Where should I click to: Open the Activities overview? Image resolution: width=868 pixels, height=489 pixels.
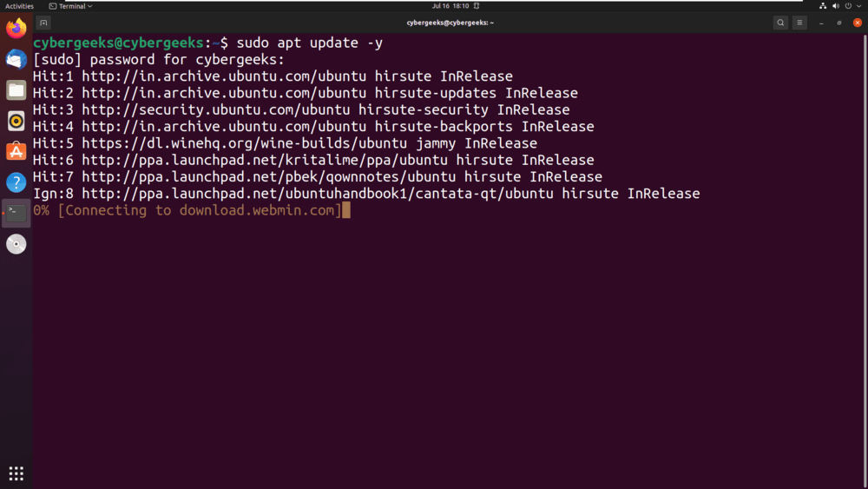tap(19, 6)
